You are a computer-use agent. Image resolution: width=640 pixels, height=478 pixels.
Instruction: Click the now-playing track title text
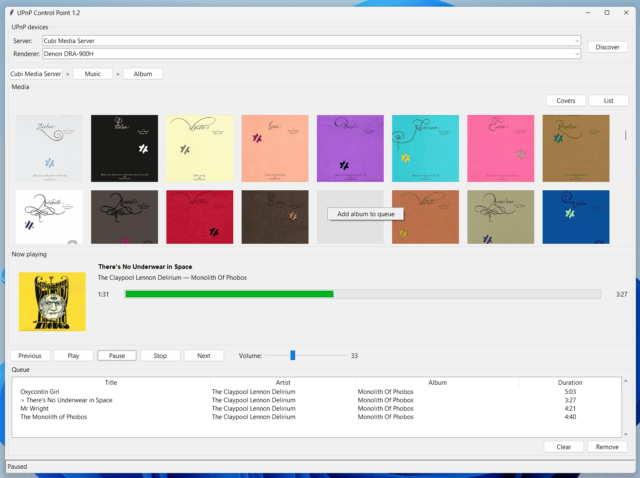click(x=145, y=267)
